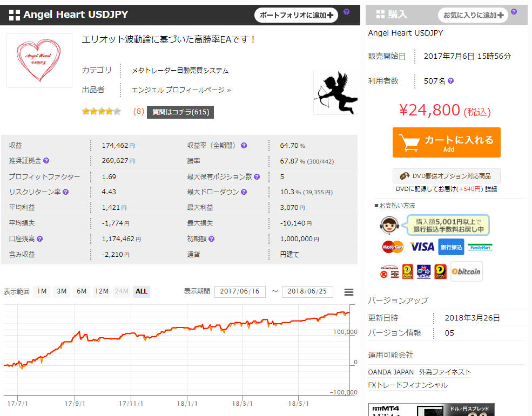Click the VISA payment icon
Screen dimensions: 532x416
(x=422, y=246)
